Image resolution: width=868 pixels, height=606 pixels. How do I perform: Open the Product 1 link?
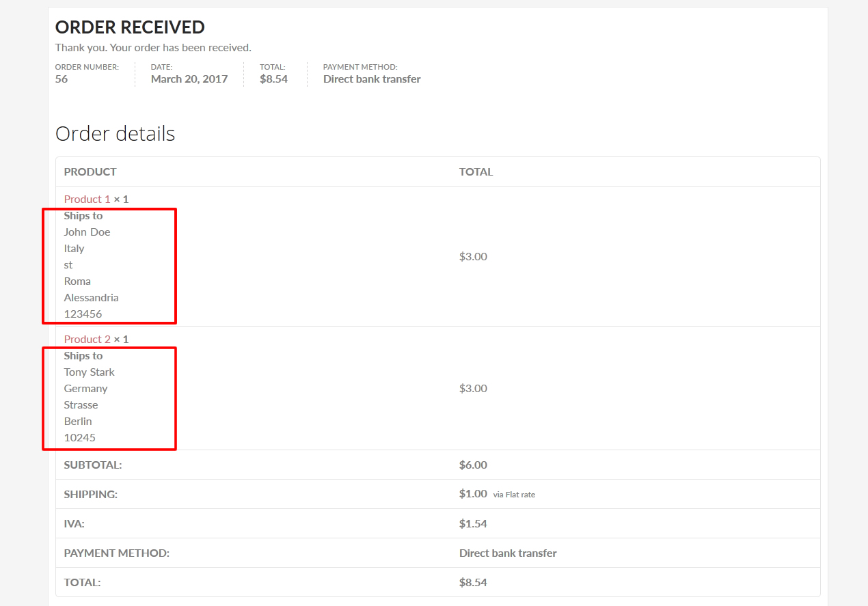tap(87, 199)
